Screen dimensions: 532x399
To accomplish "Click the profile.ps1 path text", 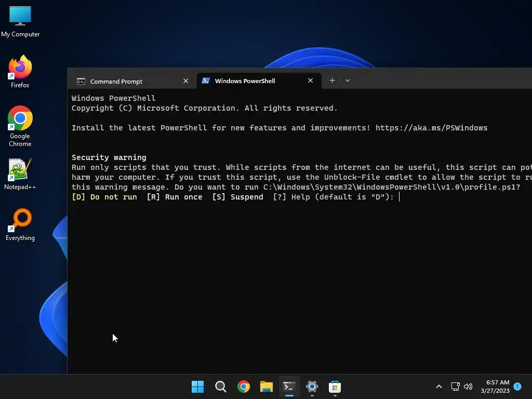I will click(x=390, y=187).
